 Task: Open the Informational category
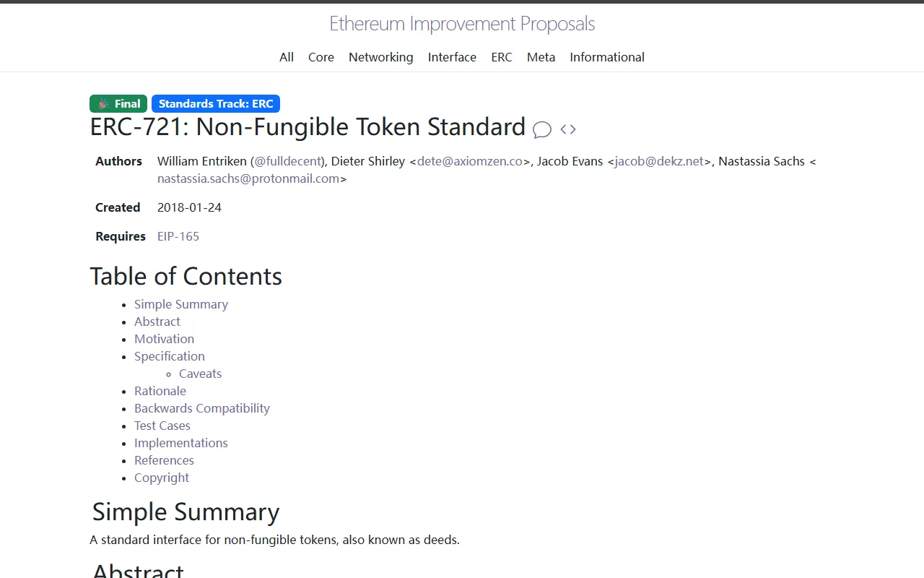pos(607,57)
